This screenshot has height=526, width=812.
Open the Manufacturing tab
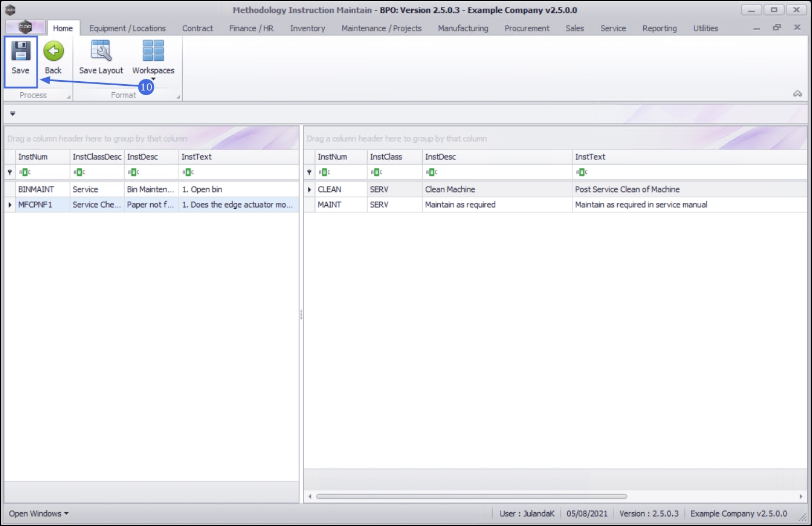pos(463,28)
